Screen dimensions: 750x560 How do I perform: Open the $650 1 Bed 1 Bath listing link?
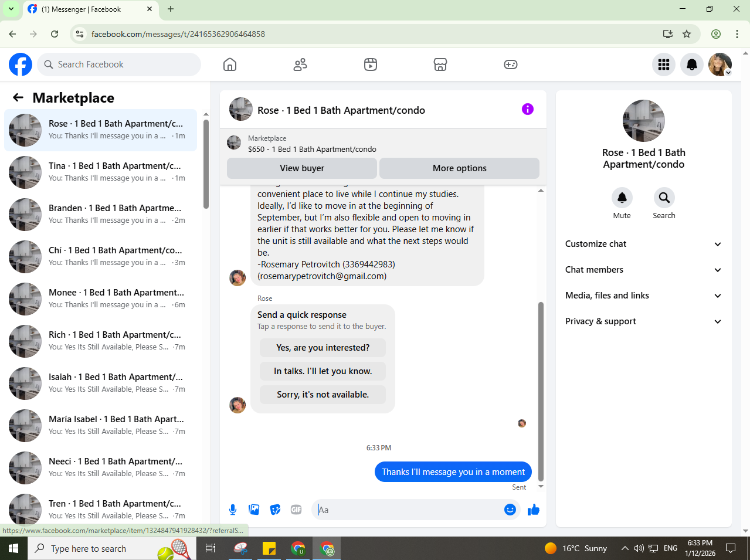coord(312,149)
